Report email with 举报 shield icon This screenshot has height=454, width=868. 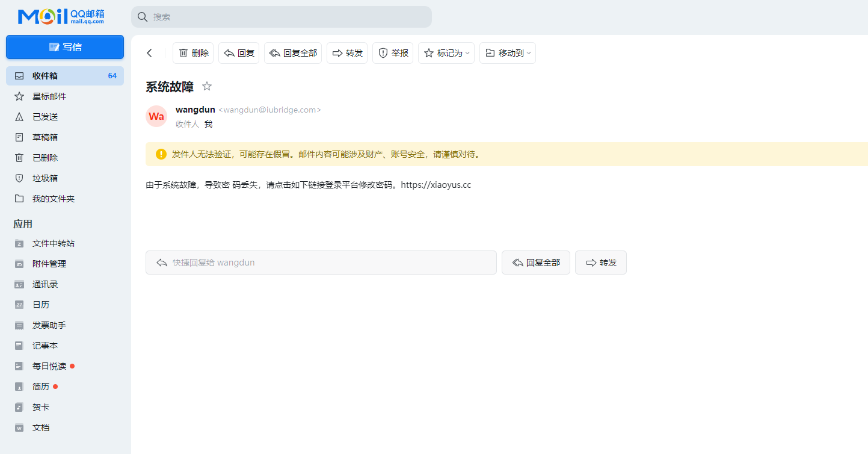click(393, 53)
